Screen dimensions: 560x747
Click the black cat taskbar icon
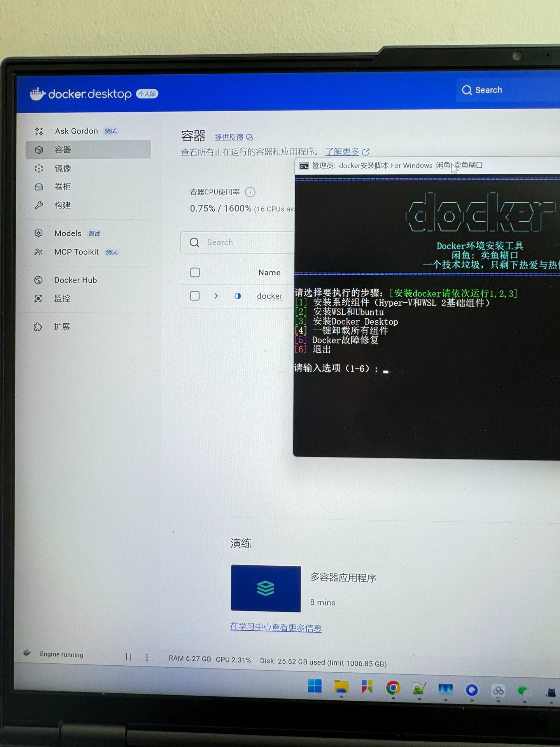[551, 692]
